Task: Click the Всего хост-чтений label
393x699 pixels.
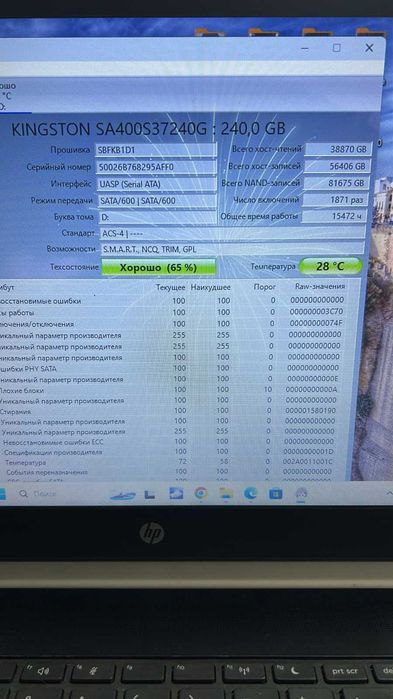Action: click(x=267, y=149)
